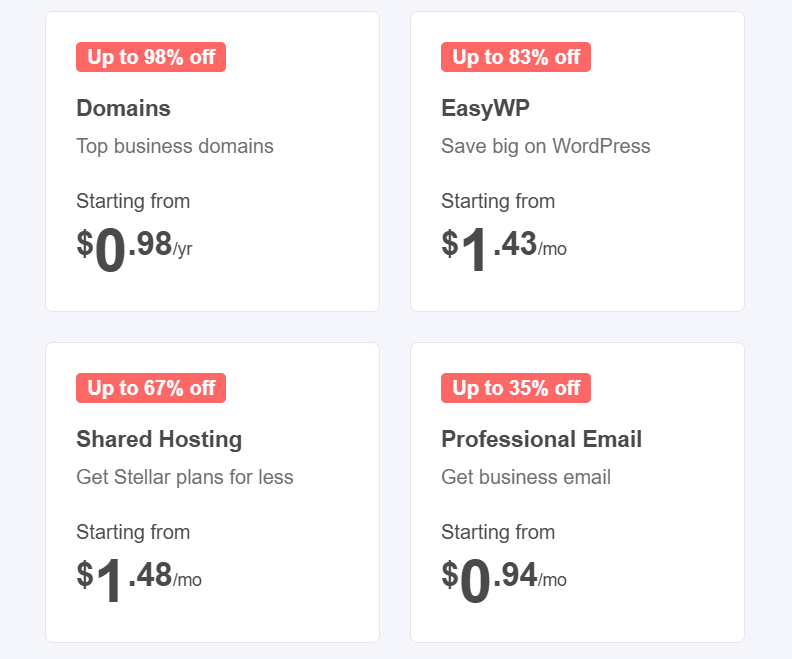Open the Professional Email heading
The image size is (792, 659).
(541, 439)
